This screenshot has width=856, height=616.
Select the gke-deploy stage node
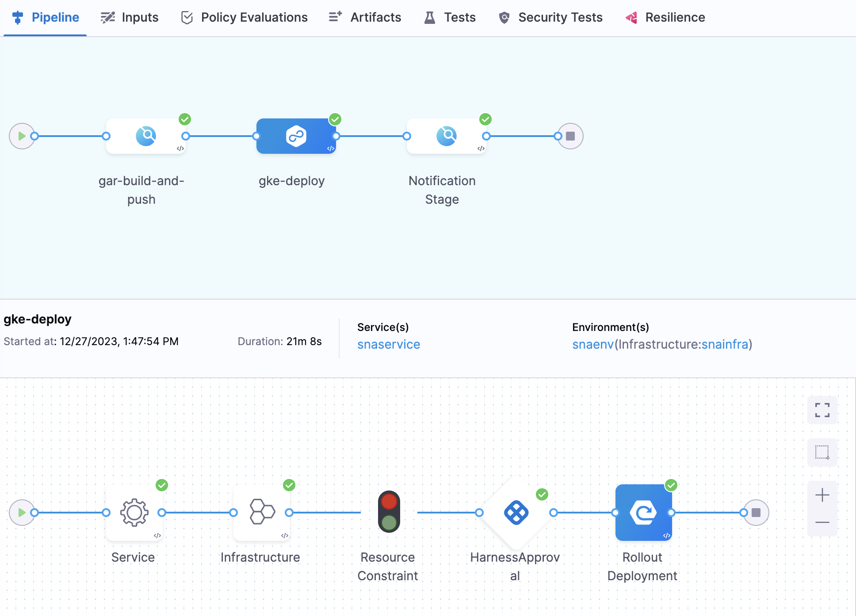click(296, 136)
